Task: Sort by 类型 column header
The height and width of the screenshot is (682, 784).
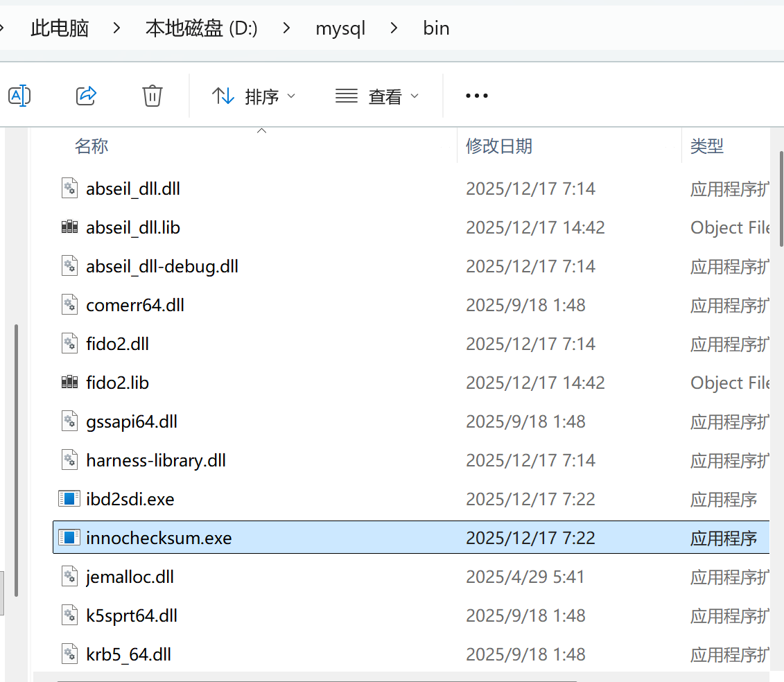Action: [707, 146]
